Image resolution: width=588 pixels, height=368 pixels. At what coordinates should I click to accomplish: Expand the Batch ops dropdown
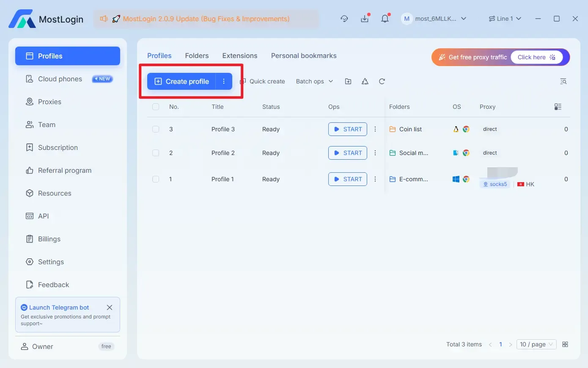click(x=314, y=81)
